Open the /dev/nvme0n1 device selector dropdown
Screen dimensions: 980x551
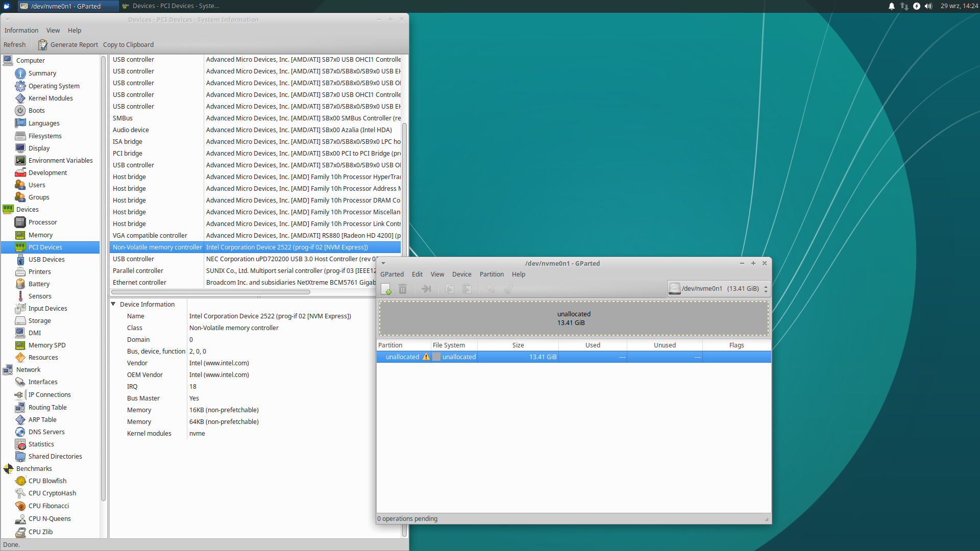[718, 289]
